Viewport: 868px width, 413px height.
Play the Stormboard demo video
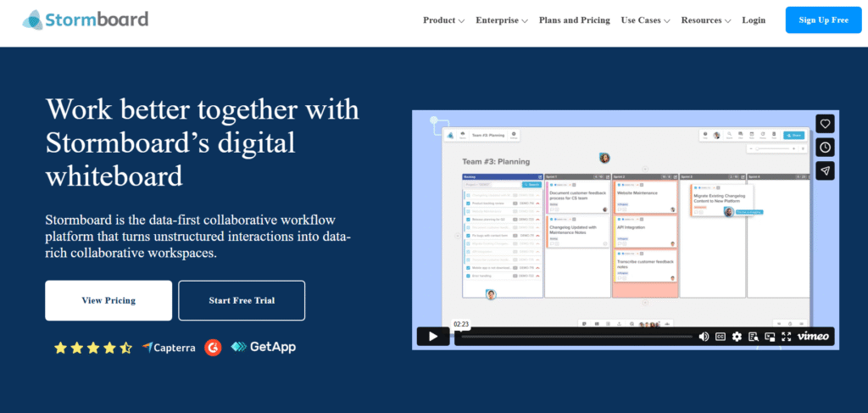(x=432, y=337)
